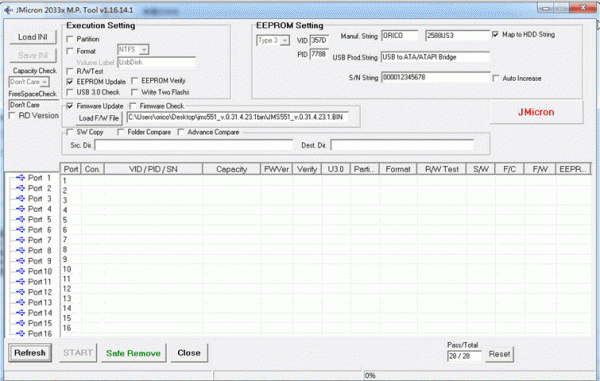Click the Format column header
This screenshot has width=600, height=381.
[398, 169]
